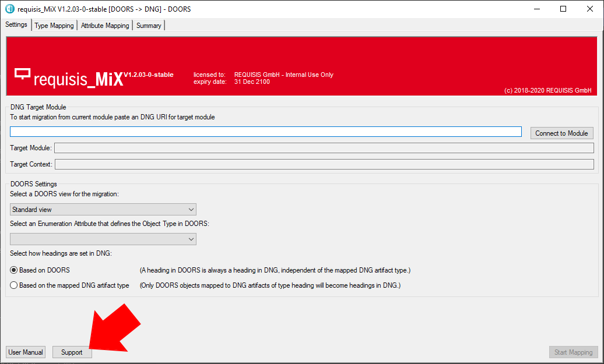
Task: Select the Based on DOORS radio option
Action: pyautogui.click(x=40, y=270)
